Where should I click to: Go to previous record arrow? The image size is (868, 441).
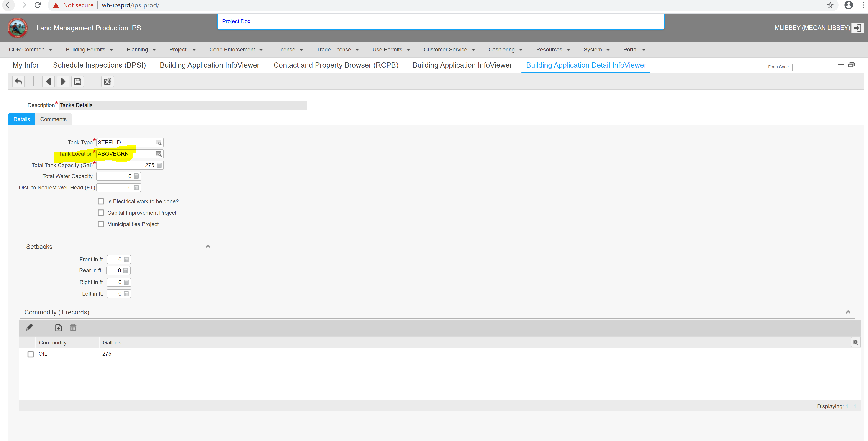point(49,82)
